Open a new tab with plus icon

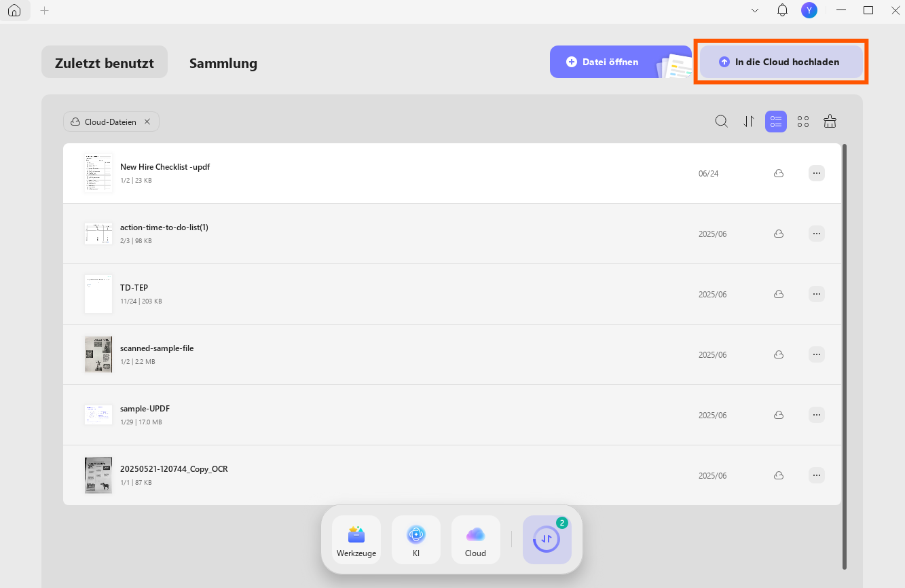click(x=45, y=11)
